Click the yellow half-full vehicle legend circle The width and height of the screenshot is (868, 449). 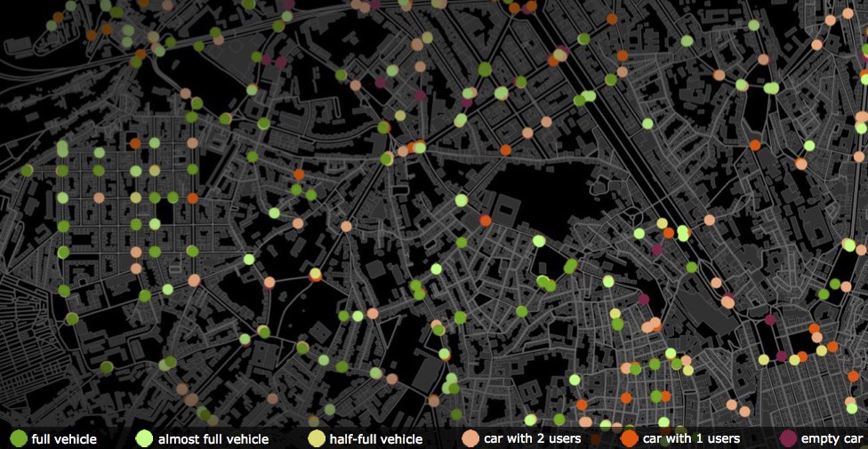(316, 438)
